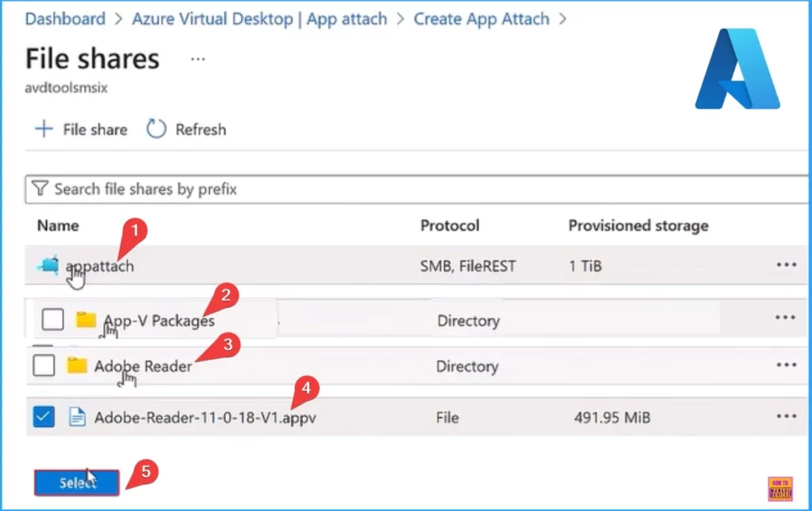This screenshot has width=812, height=511.
Task: Open the appattach file share
Action: pyautogui.click(x=99, y=266)
